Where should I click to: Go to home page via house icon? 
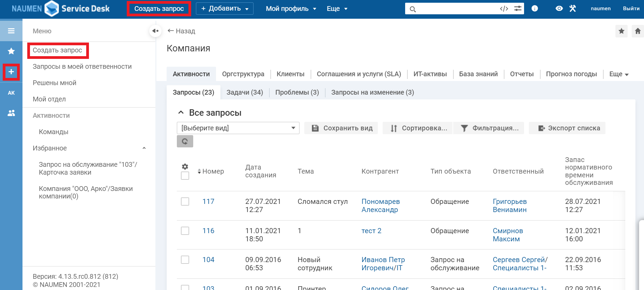(x=638, y=31)
